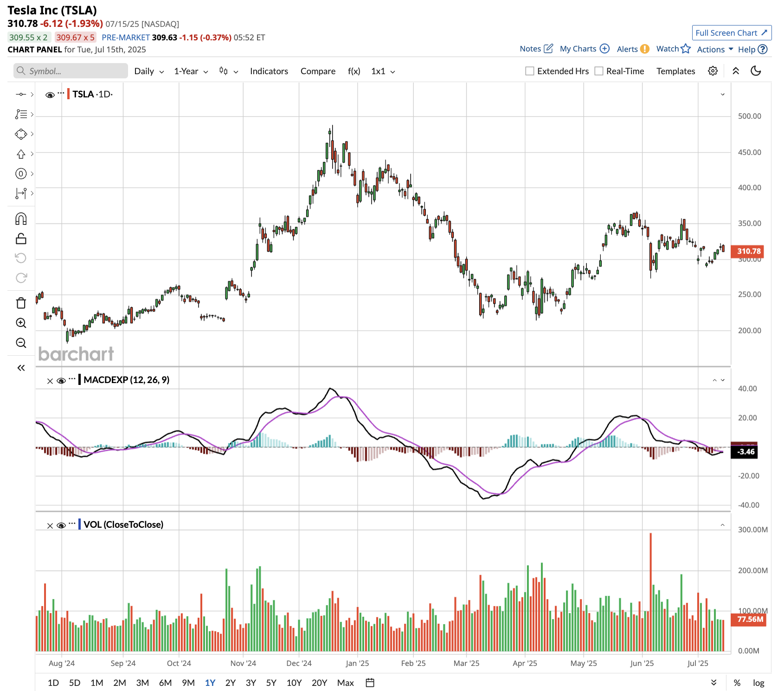This screenshot has width=784, height=691.
Task: Click the Alerts link
Action: click(627, 49)
